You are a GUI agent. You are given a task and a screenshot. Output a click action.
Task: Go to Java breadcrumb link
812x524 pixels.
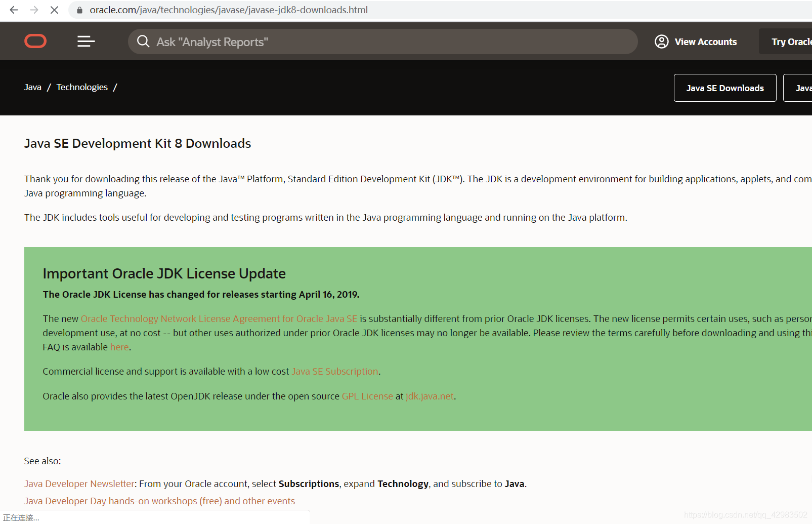pos(33,87)
